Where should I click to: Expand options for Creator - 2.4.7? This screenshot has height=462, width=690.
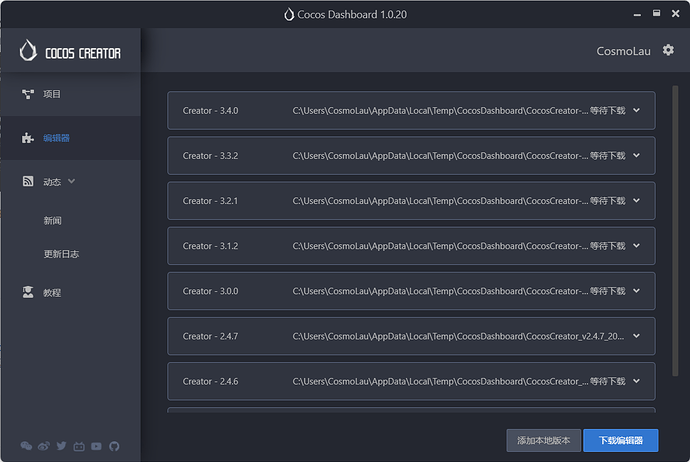tap(636, 336)
